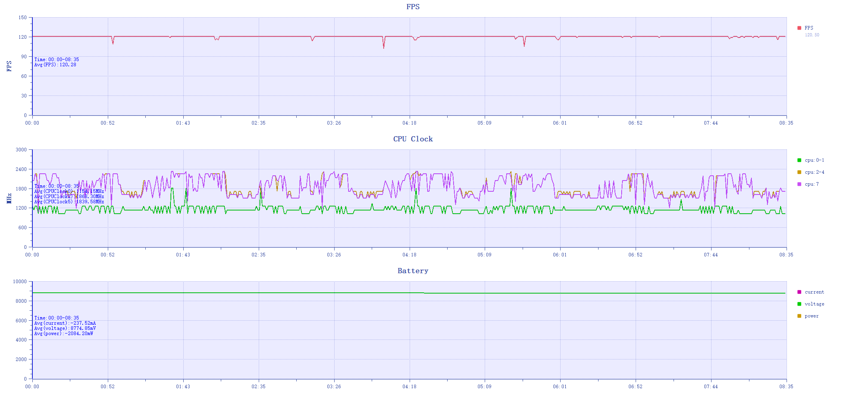This screenshot has width=868, height=401.
Task: Click the magenta current legend swatch
Action: point(799,292)
